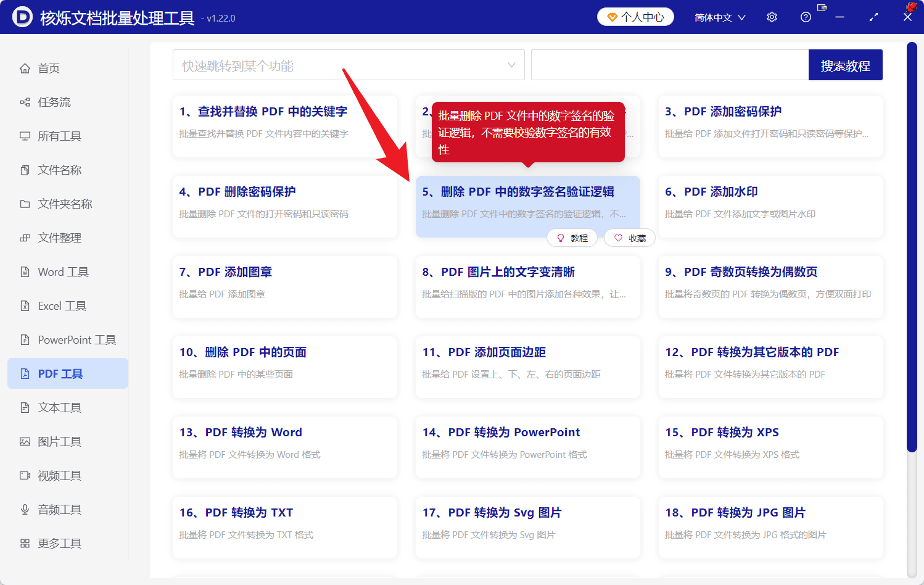The width and height of the screenshot is (924, 585).
Task: Select 音频工具 sidebar label
Action: point(60,510)
